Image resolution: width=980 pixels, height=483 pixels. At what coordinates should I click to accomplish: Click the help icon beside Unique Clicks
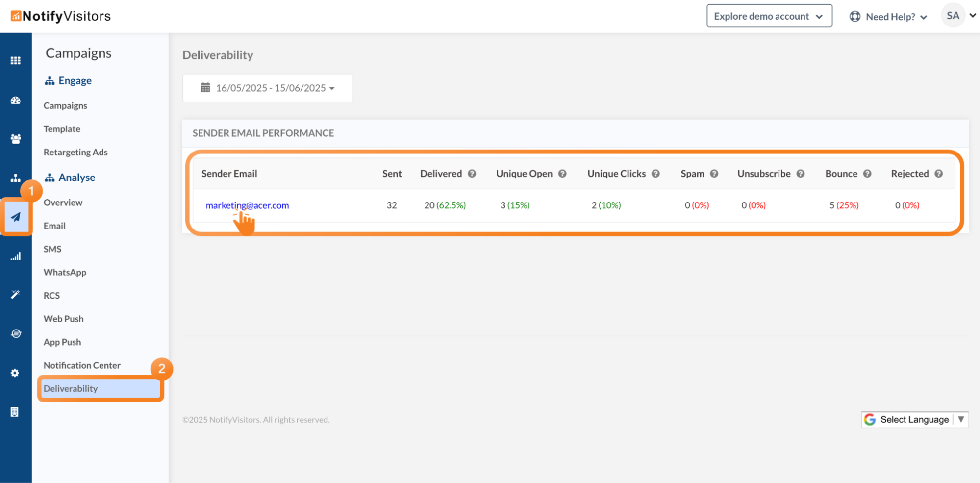pos(655,174)
